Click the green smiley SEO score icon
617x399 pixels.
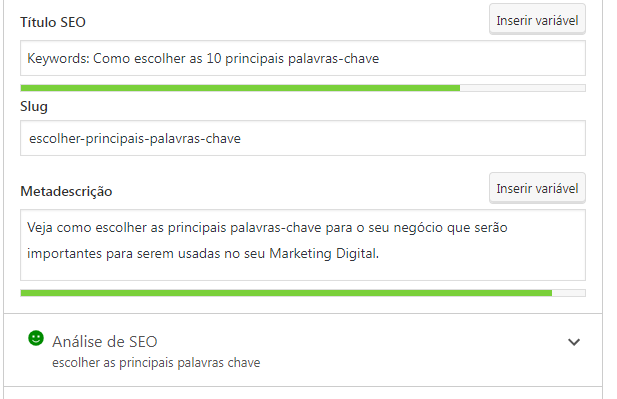coord(36,338)
